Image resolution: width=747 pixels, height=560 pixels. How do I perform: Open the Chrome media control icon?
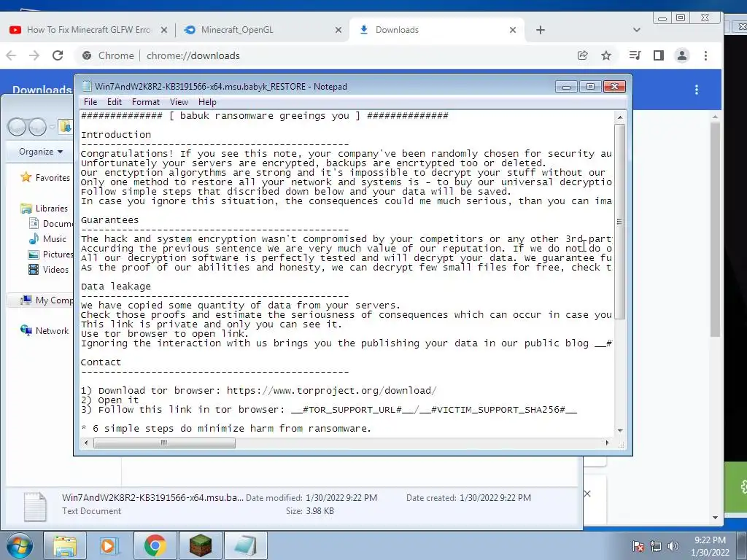(x=635, y=55)
